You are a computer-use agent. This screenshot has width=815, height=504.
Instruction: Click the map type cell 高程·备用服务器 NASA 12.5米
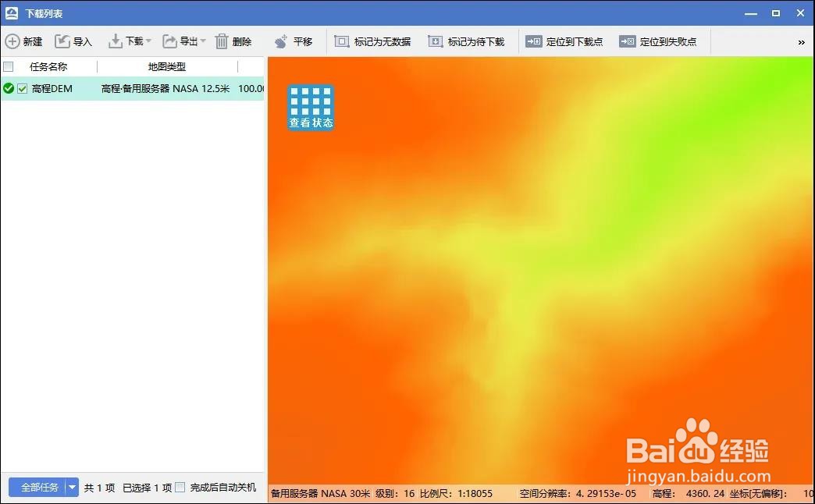(165, 89)
